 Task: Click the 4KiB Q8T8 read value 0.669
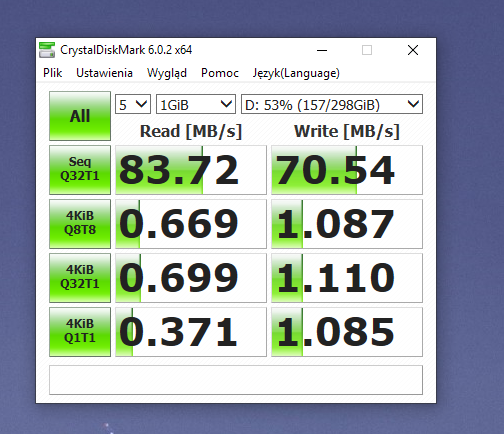click(191, 224)
